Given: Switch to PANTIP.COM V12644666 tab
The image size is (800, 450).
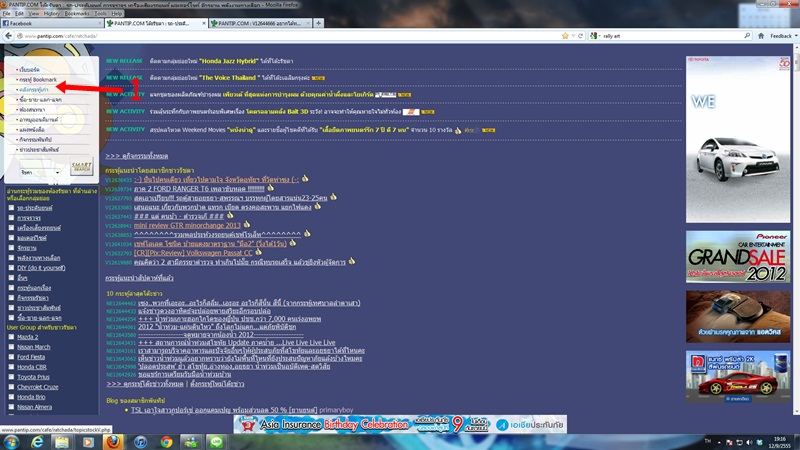Looking at the screenshot, I should pyautogui.click(x=259, y=23).
